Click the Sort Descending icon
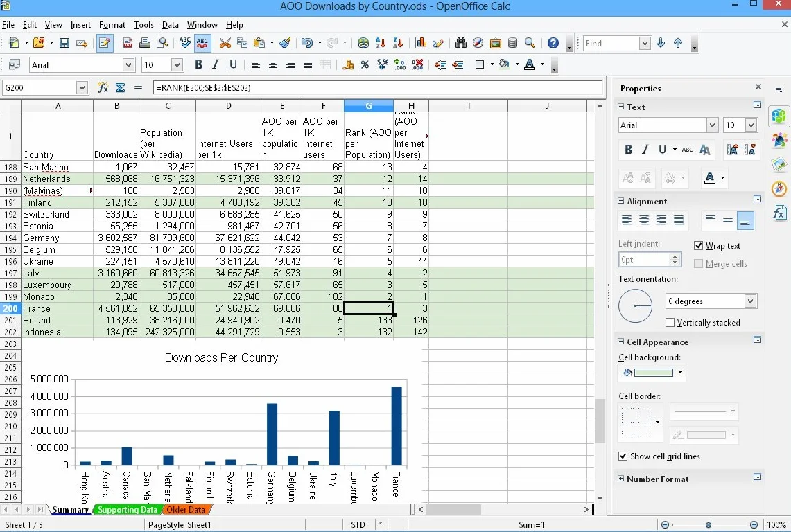The image size is (791, 532). pos(397,44)
